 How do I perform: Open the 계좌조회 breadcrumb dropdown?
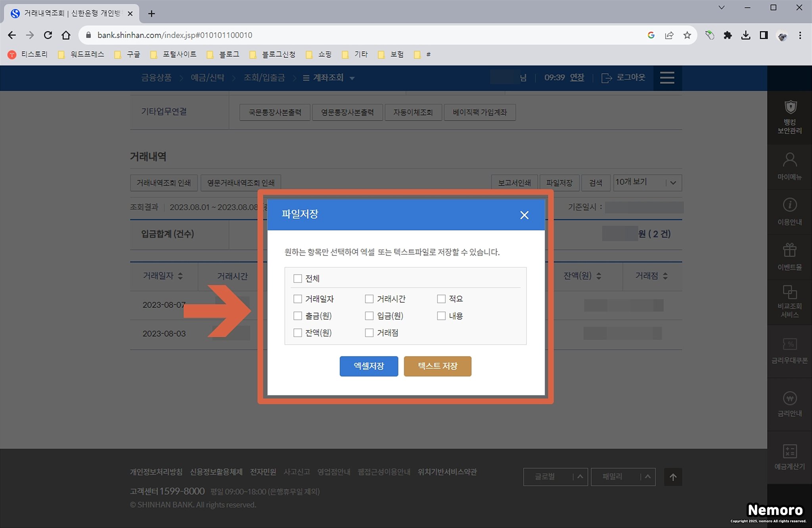point(329,78)
